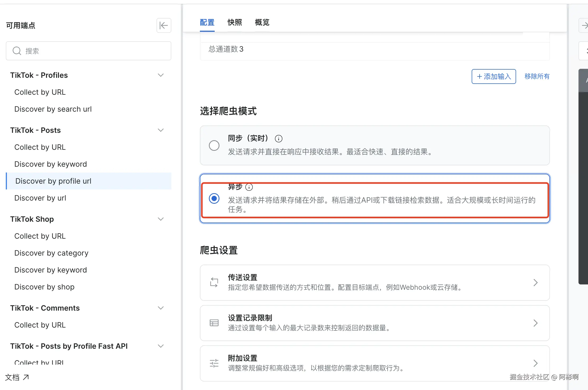Click the 添加输入 button

click(494, 76)
